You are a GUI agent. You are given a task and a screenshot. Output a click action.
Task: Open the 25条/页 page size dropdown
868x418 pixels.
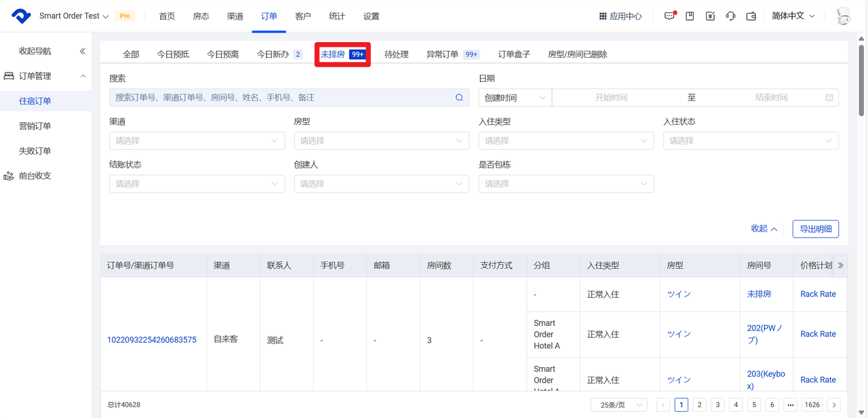coord(618,405)
